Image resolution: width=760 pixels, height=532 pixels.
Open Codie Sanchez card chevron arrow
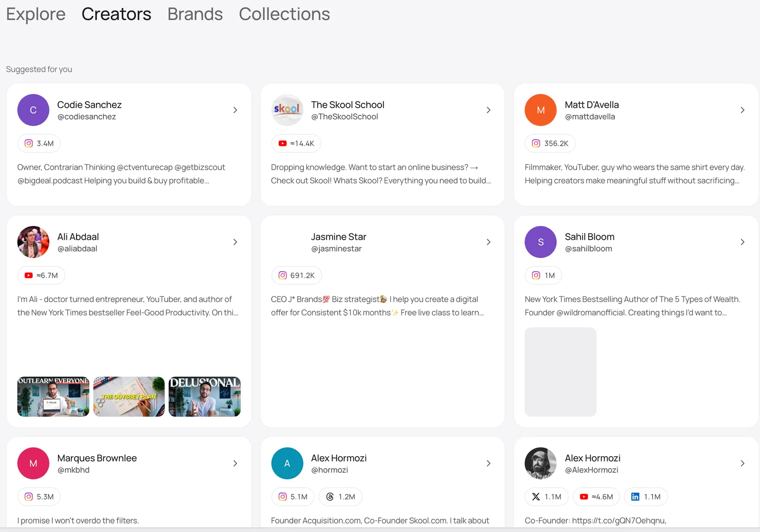click(235, 110)
